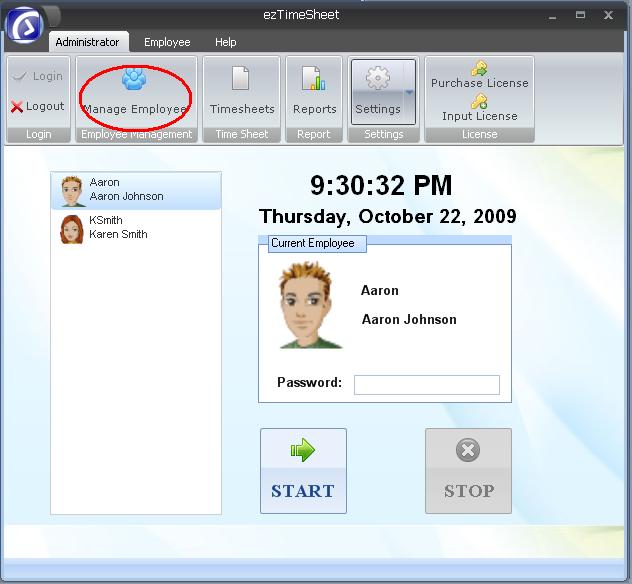
Task: Open the Help ribbon tab
Action: coord(226,42)
